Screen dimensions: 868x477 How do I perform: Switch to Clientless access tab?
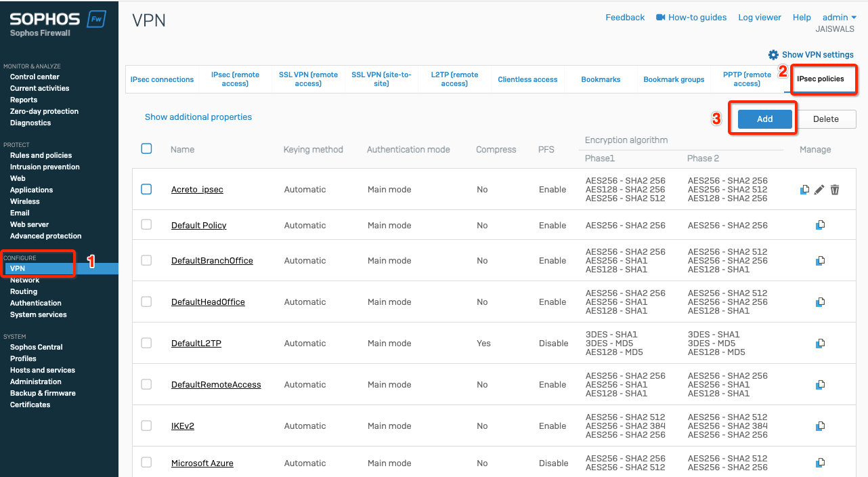(x=527, y=79)
